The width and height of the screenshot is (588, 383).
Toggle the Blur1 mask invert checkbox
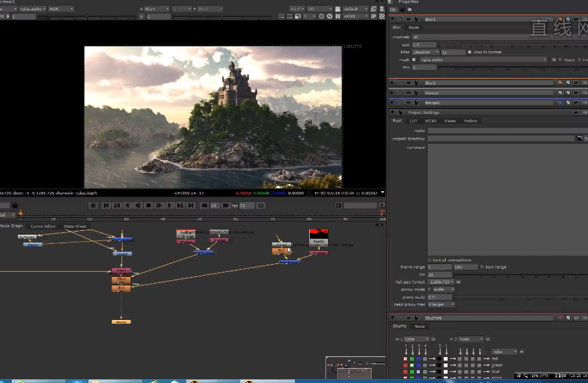(580, 60)
